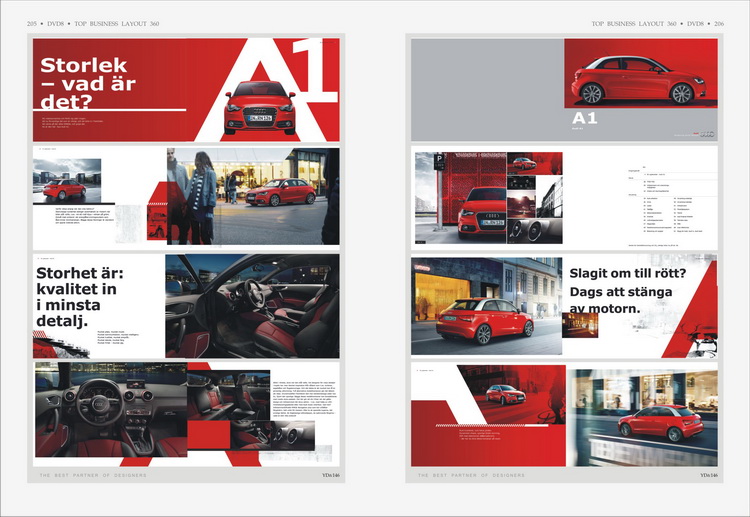Click the short text list beside 'detalj.' heading

coord(118,337)
